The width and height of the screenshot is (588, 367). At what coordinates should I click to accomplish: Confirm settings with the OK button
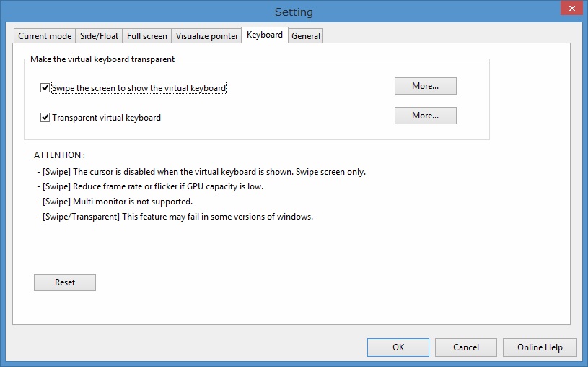click(398, 347)
